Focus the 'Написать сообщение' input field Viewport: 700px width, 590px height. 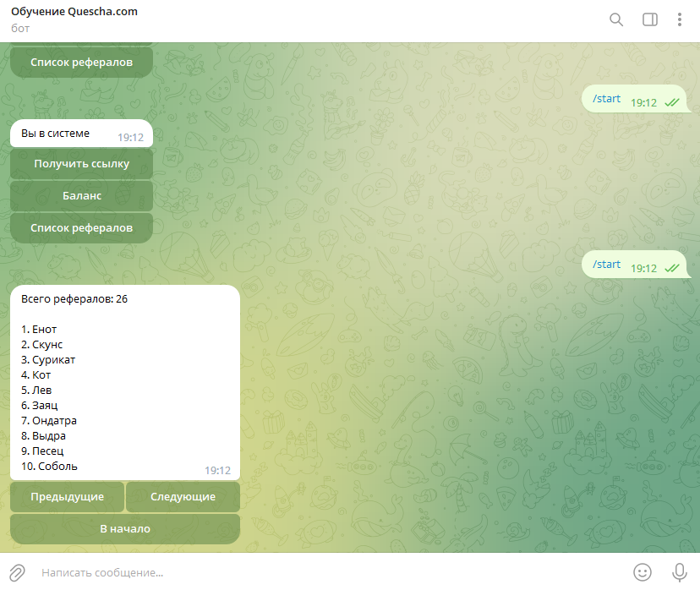[330, 572]
